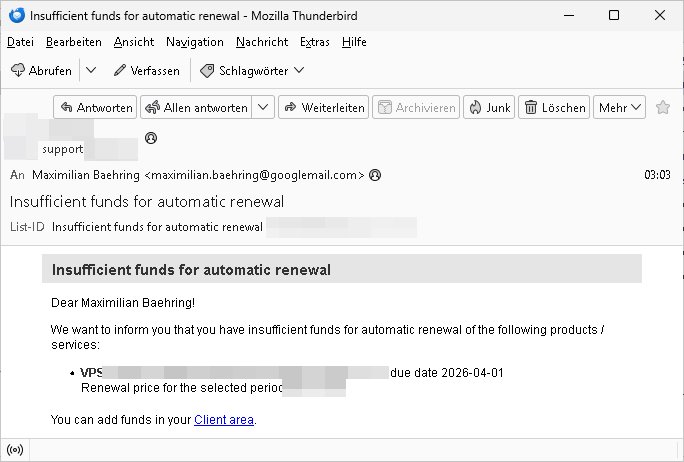Open the Schlagwörter tags dropdown
The image size is (684, 462).
252,70
